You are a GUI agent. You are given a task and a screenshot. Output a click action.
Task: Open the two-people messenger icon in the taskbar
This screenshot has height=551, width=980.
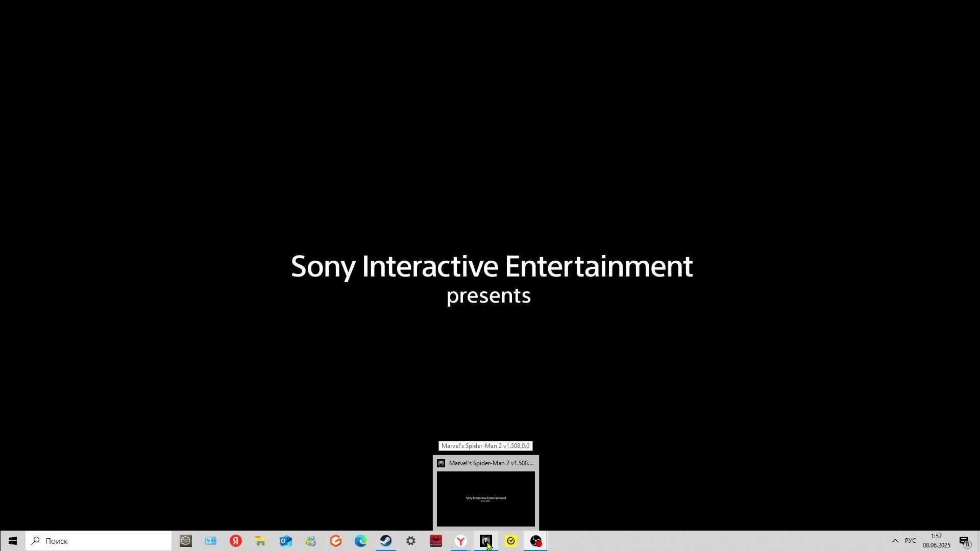pyautogui.click(x=311, y=541)
